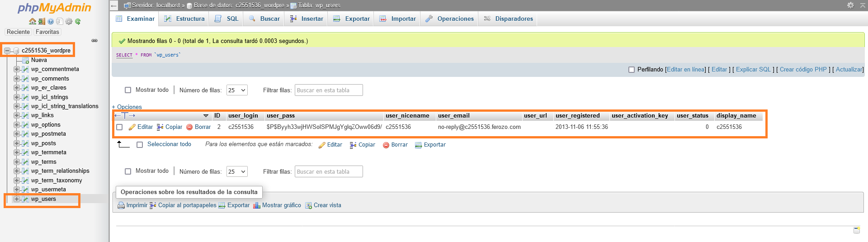
Task: Click the no-reply@c2551536.ferozo.com cell
Action: click(479, 127)
